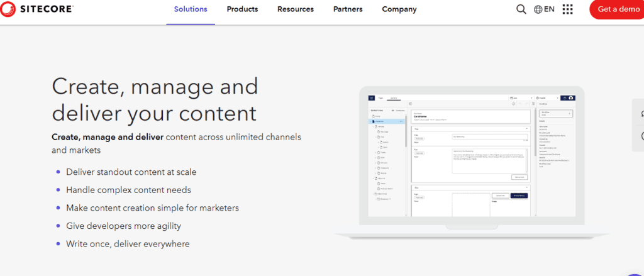The width and height of the screenshot is (644, 276).
Task: Open the Workflow Draft dropdown in the mockup
Action: [555, 114]
